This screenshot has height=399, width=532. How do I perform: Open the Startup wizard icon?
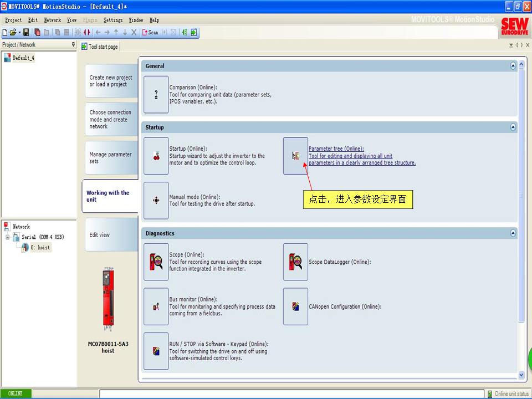tap(156, 156)
